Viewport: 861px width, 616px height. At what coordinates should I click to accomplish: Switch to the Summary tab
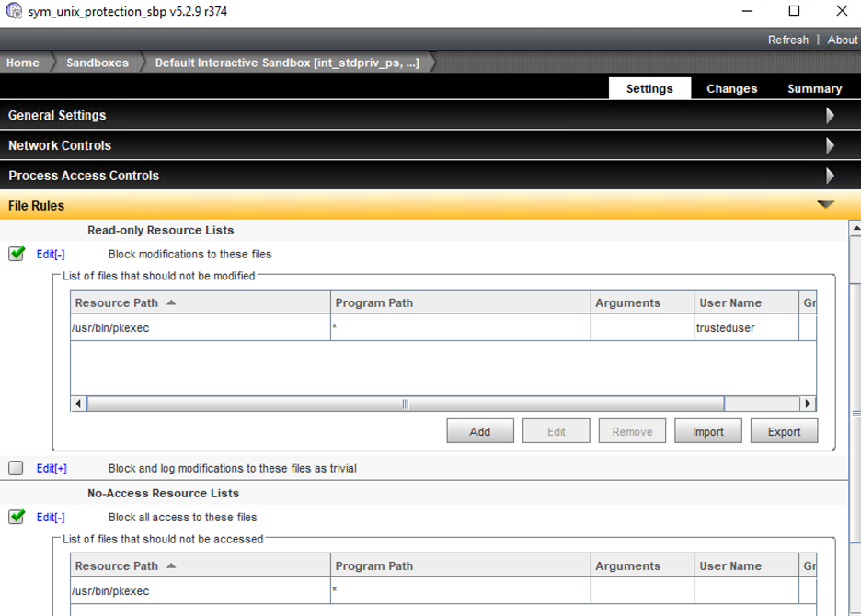[814, 89]
